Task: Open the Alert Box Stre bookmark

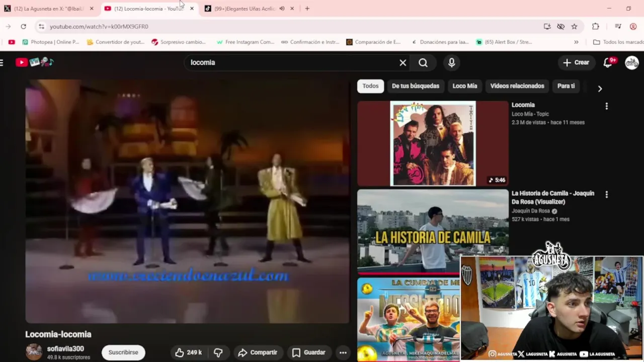Action: (504, 42)
